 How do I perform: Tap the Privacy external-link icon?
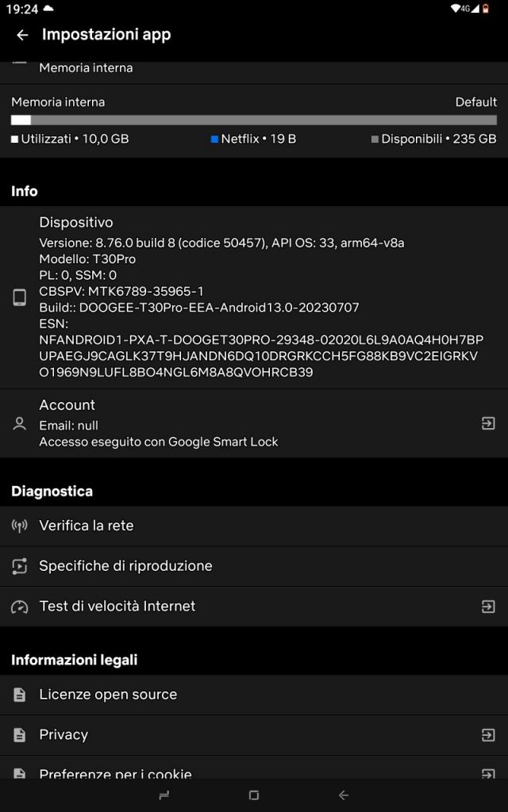click(x=488, y=735)
